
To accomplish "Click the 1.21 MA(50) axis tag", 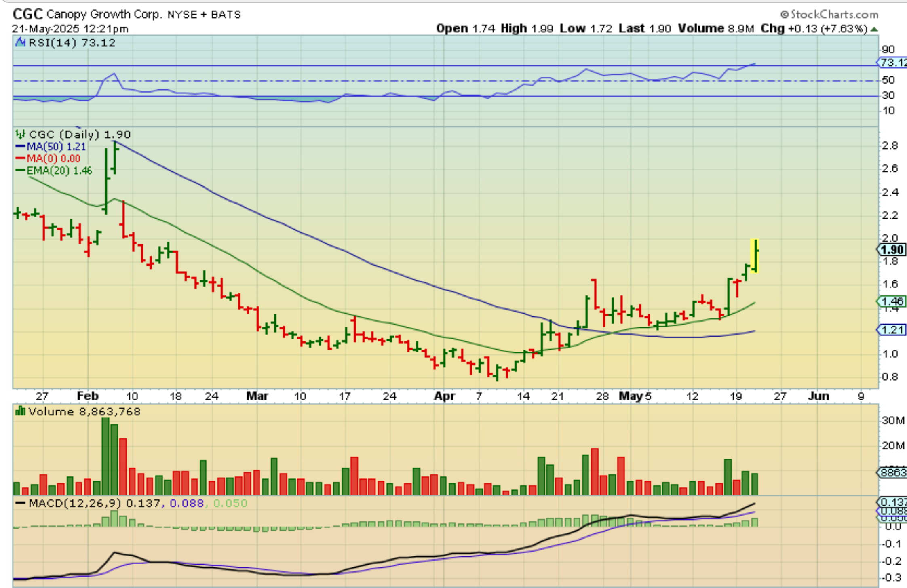I will [892, 330].
